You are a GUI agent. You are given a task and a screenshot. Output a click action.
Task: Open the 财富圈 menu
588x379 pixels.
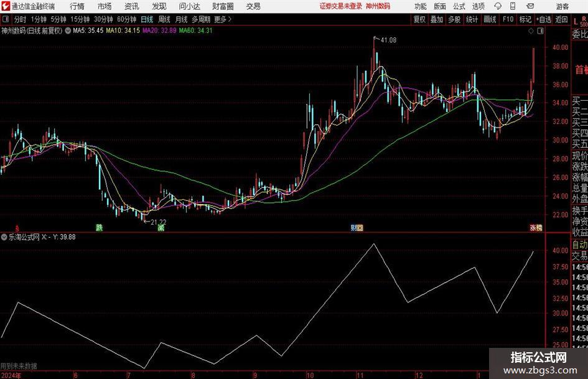coord(223,6)
